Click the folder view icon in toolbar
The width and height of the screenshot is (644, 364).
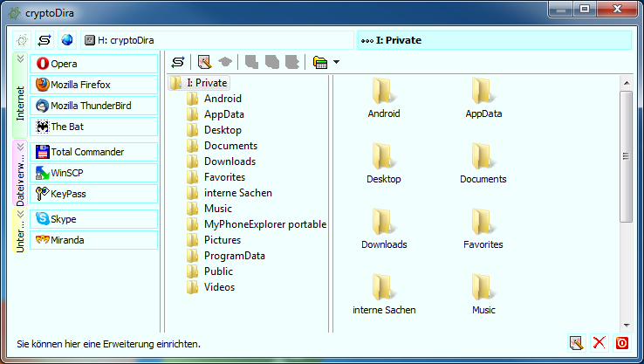(x=320, y=62)
